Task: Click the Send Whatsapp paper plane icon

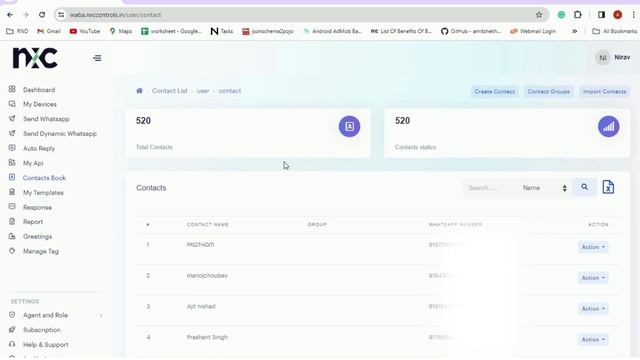Action: pyautogui.click(x=12, y=118)
